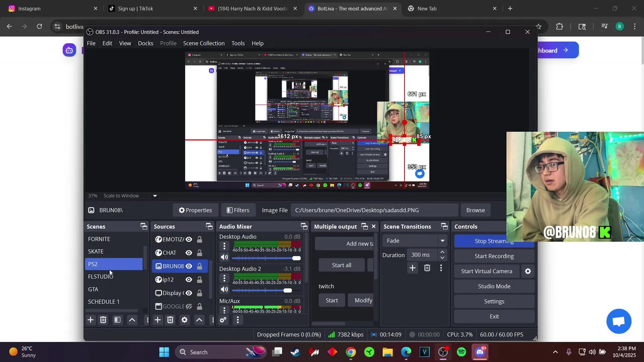Hide the Display Capture source eye icon

[x=189, y=293]
